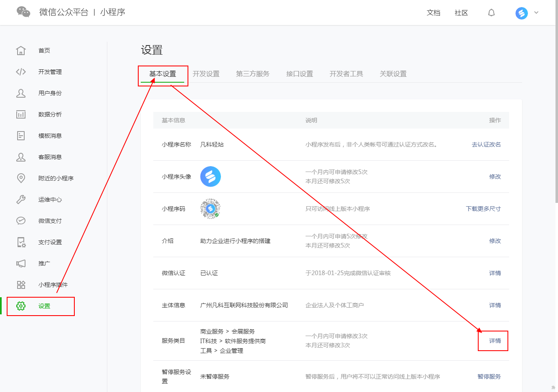This screenshot has width=558, height=392.
Task: Click the mini program QR code thumbnail
Action: [210, 209]
